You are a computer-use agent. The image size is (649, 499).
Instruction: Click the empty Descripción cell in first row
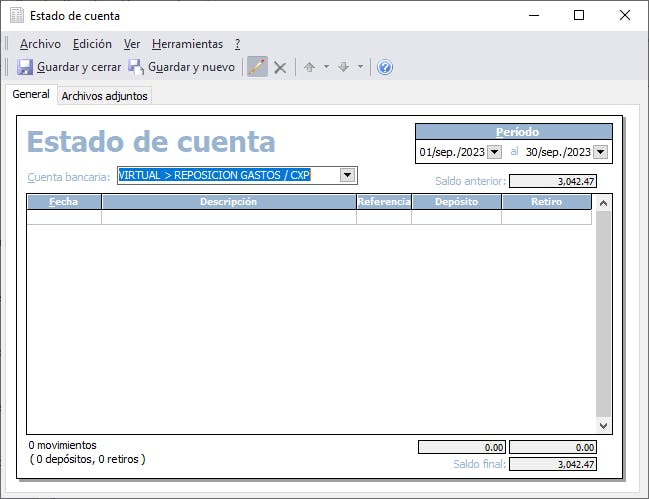(229, 217)
